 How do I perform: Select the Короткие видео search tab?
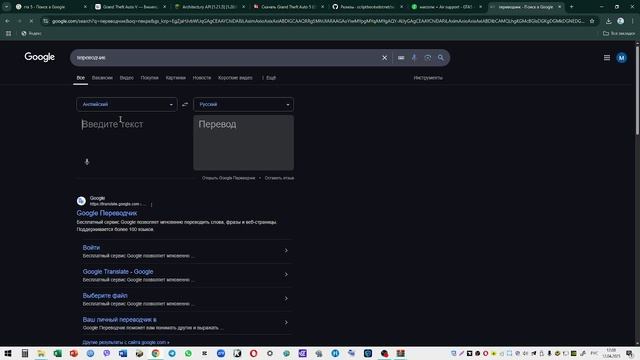coord(235,78)
